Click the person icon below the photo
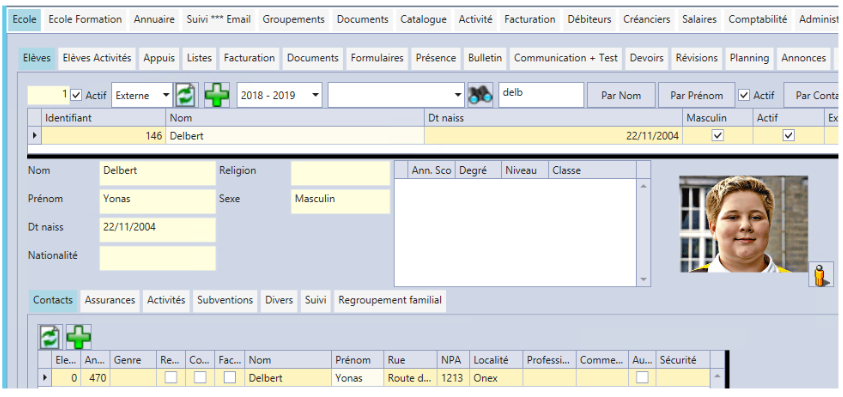 820,274
